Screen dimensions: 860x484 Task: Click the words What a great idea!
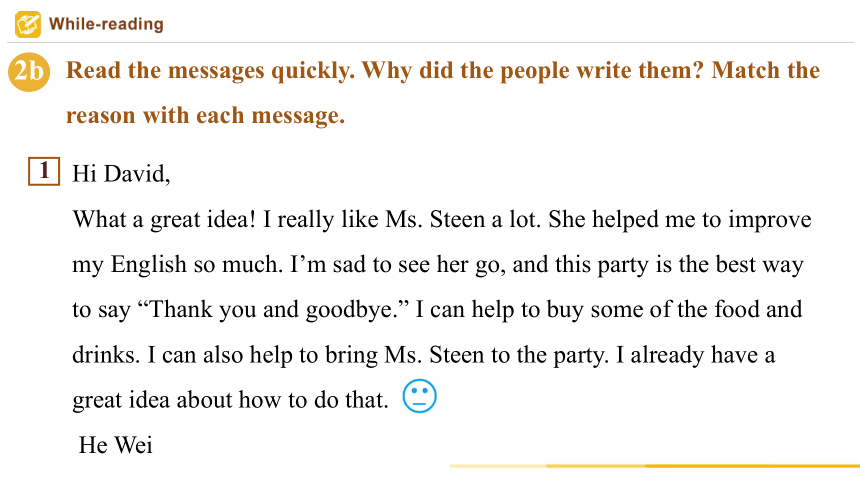tap(165, 220)
